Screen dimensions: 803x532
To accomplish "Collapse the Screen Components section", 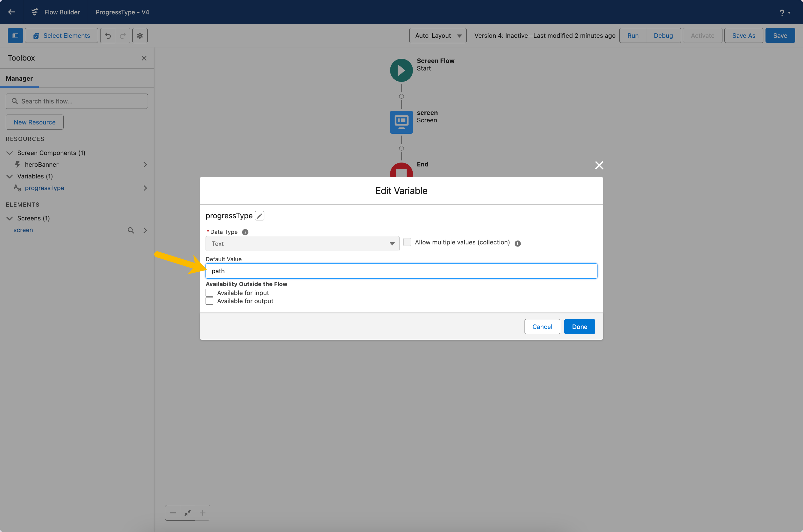I will pyautogui.click(x=10, y=153).
